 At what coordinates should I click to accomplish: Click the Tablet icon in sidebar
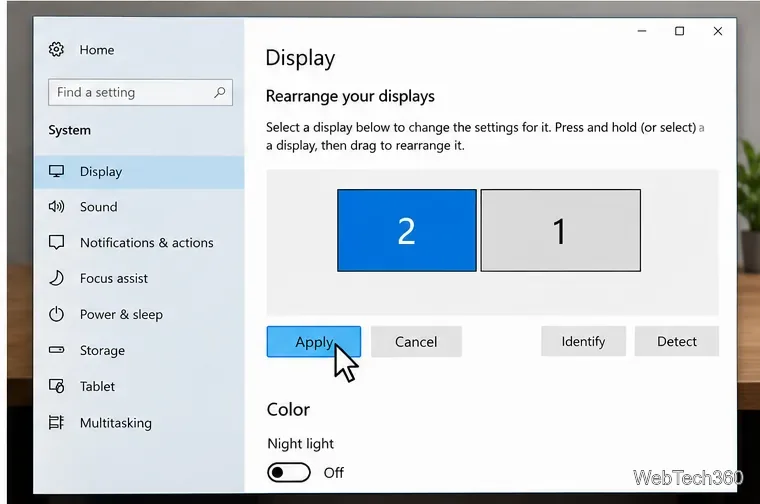pyautogui.click(x=56, y=386)
